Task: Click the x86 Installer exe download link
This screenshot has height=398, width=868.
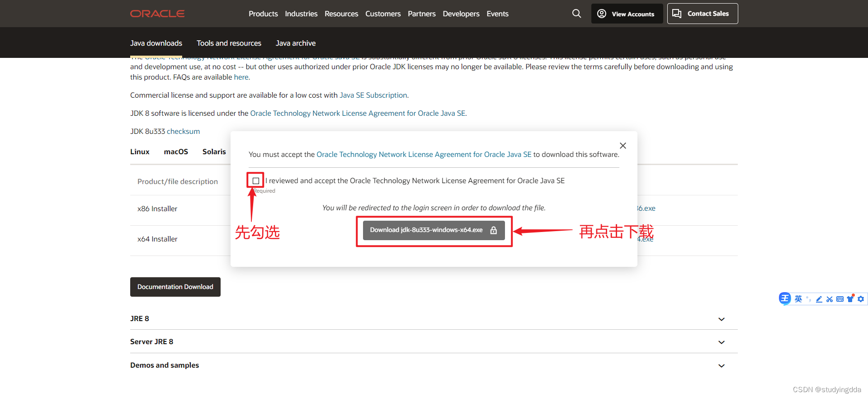Action: click(646, 208)
